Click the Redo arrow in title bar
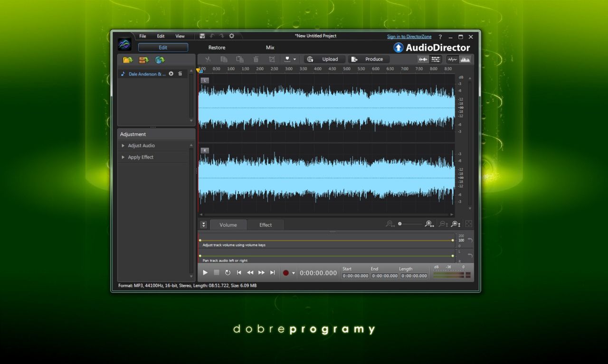The width and height of the screenshot is (608, 364). [x=221, y=36]
